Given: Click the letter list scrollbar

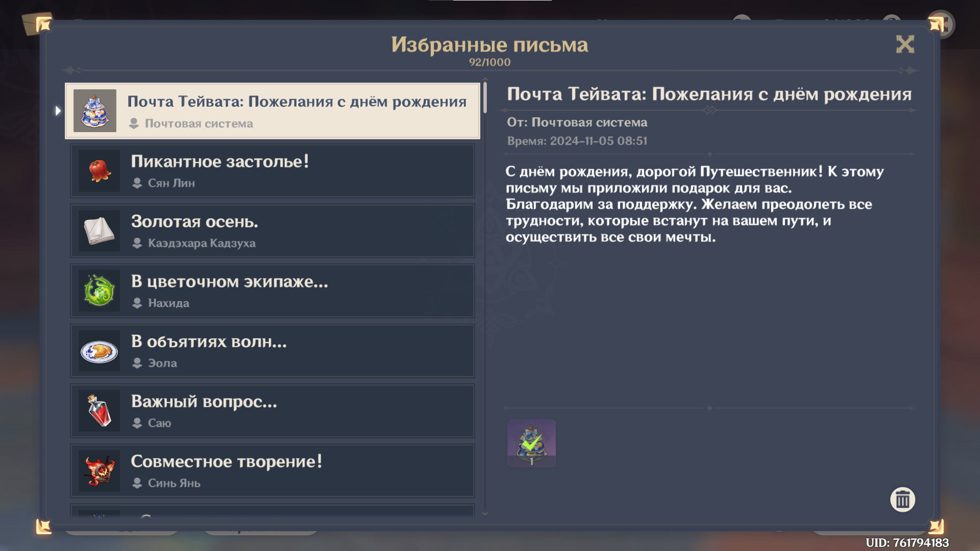Looking at the screenshot, I should pyautogui.click(x=485, y=98).
